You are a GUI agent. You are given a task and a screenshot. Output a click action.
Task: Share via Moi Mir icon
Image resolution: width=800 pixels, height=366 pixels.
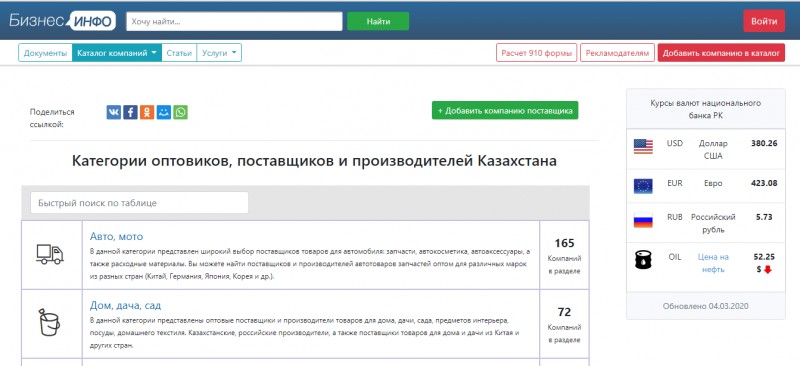click(164, 112)
